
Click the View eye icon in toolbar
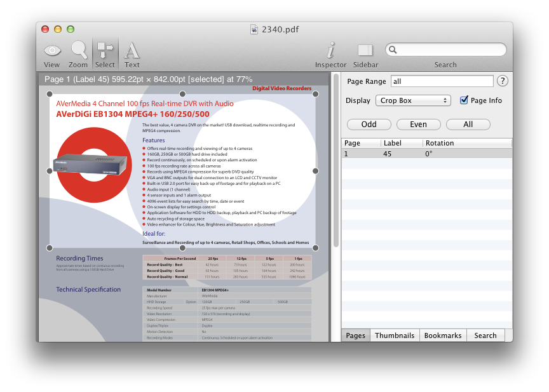[52, 51]
